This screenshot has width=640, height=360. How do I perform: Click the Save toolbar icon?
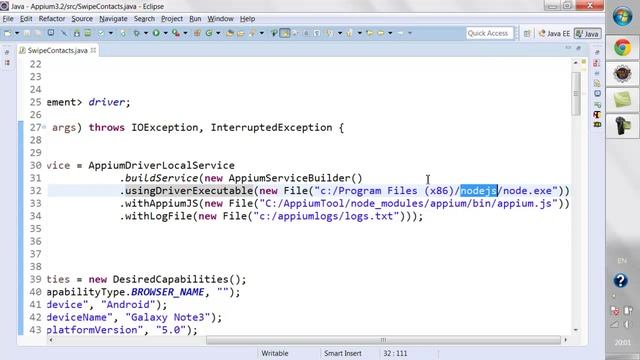pos(27,33)
